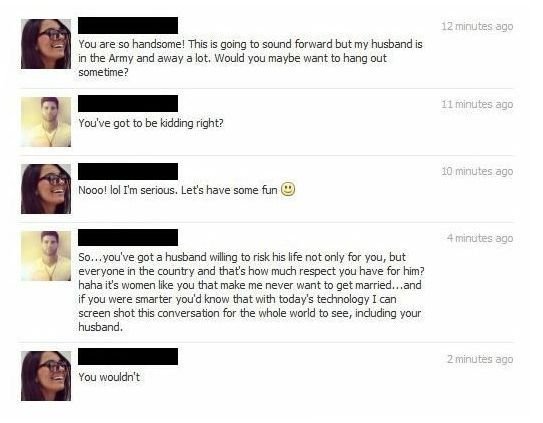
Task: Click the 'You wouldn't' message text
Action: tap(109, 377)
